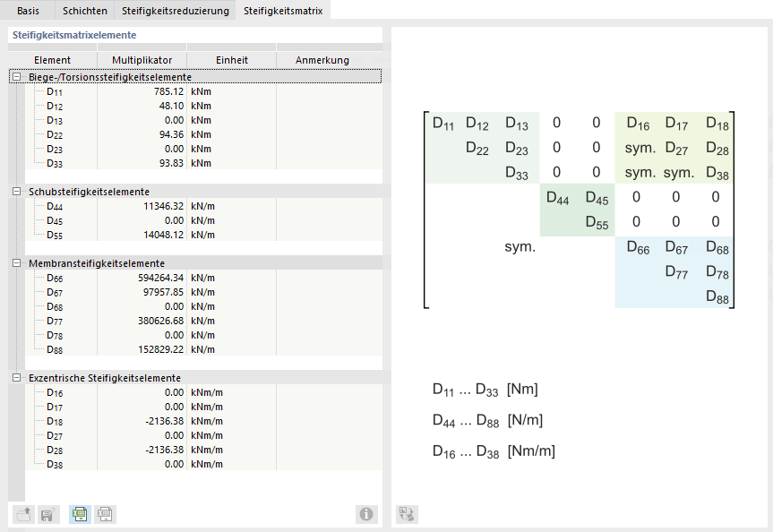Collapse the Exzentrische Steifigkeitselemente group
773x532 pixels.
[16, 378]
